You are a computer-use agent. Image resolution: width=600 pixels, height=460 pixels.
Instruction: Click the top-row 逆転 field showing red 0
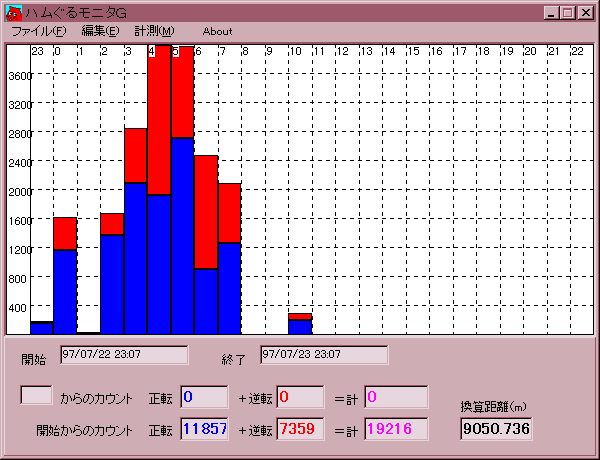tap(300, 397)
